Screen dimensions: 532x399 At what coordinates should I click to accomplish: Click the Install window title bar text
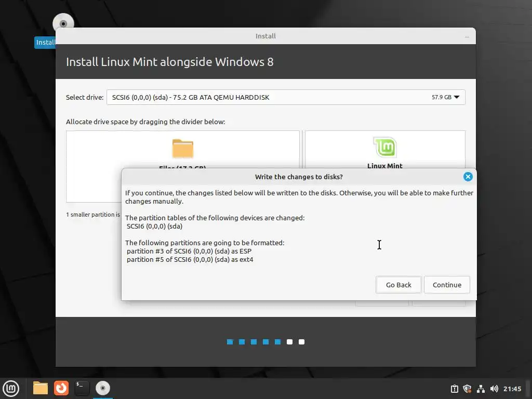point(265,36)
